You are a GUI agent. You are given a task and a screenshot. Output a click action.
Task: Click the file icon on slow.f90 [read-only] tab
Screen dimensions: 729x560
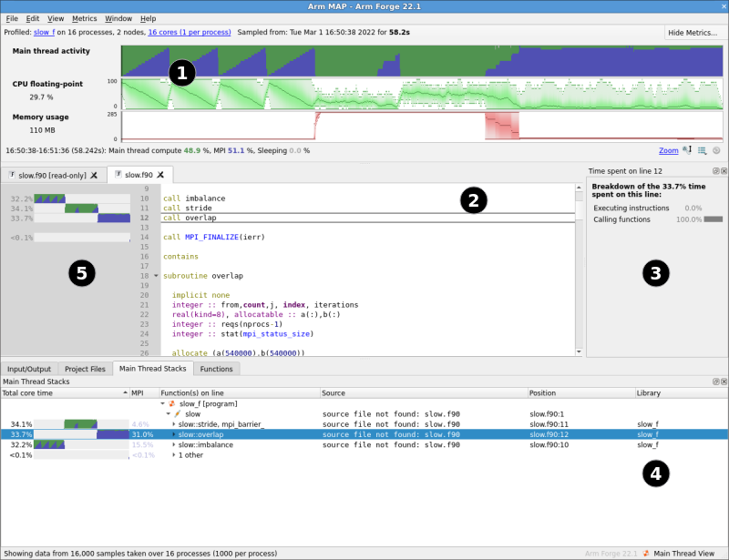coord(12,175)
